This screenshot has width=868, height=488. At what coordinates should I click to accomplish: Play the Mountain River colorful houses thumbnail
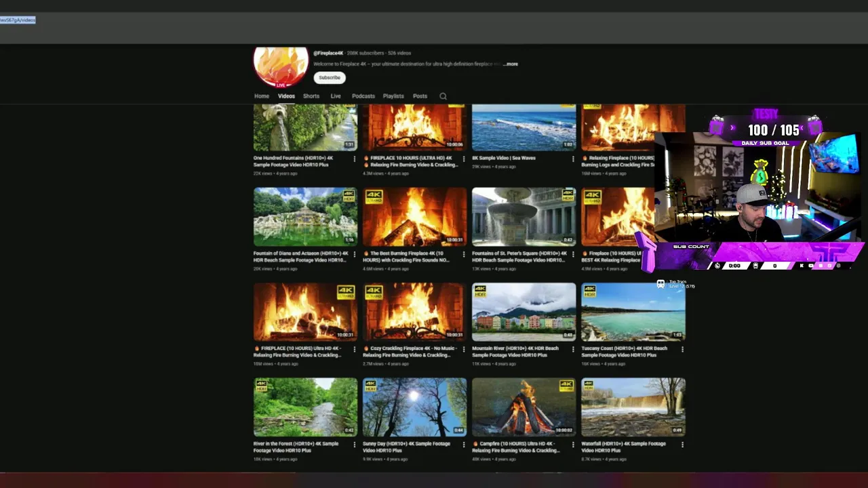pos(524,312)
